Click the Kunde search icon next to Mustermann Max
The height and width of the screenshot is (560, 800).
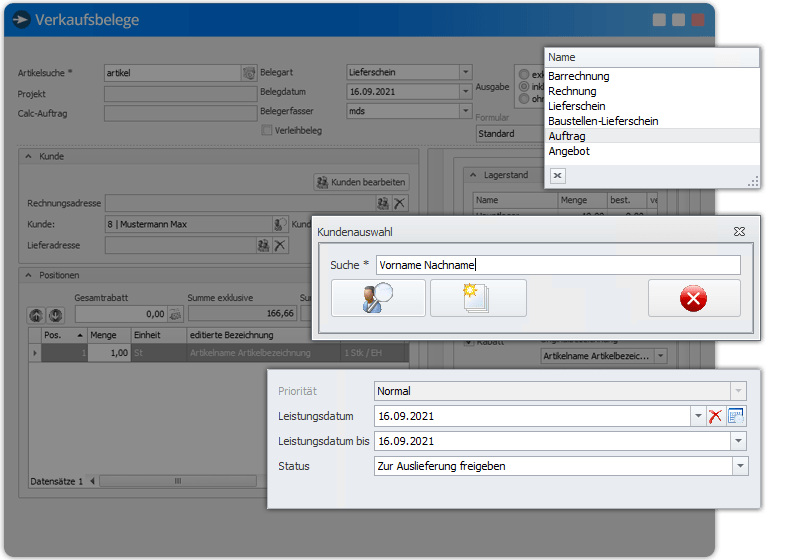[x=280, y=224]
